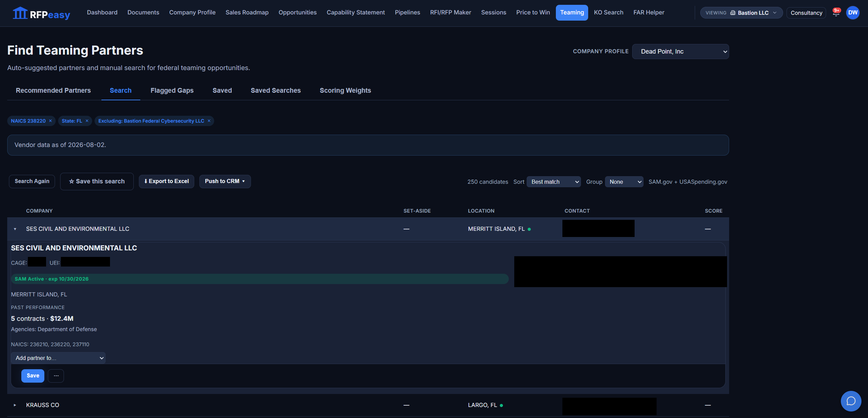Click the blue Save button

point(33,376)
